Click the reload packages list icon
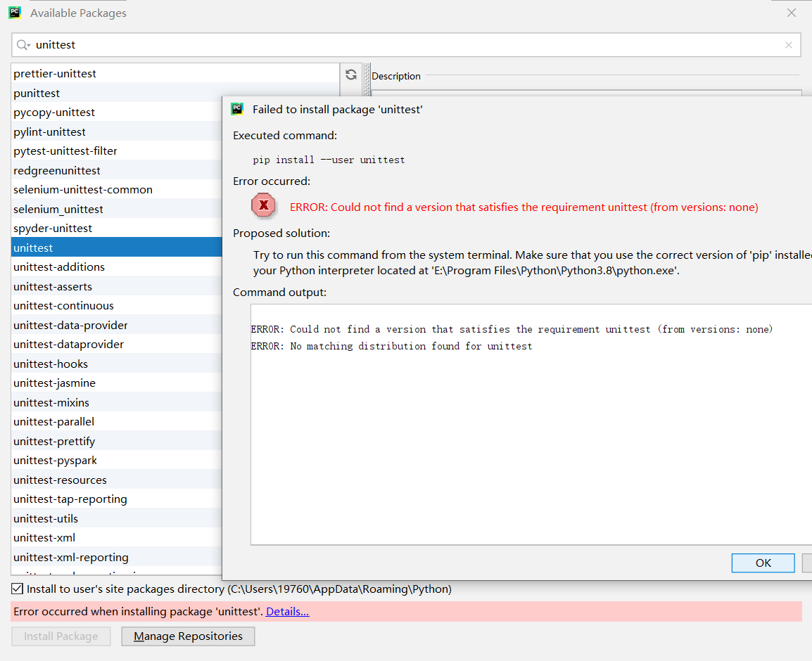 coord(351,75)
